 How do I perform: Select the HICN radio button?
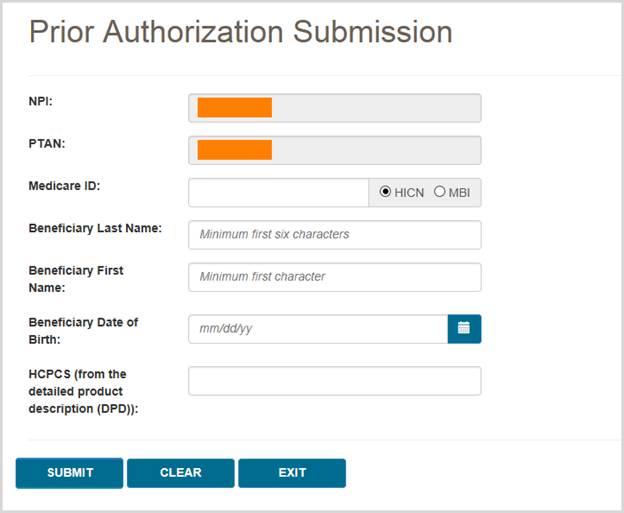click(386, 192)
